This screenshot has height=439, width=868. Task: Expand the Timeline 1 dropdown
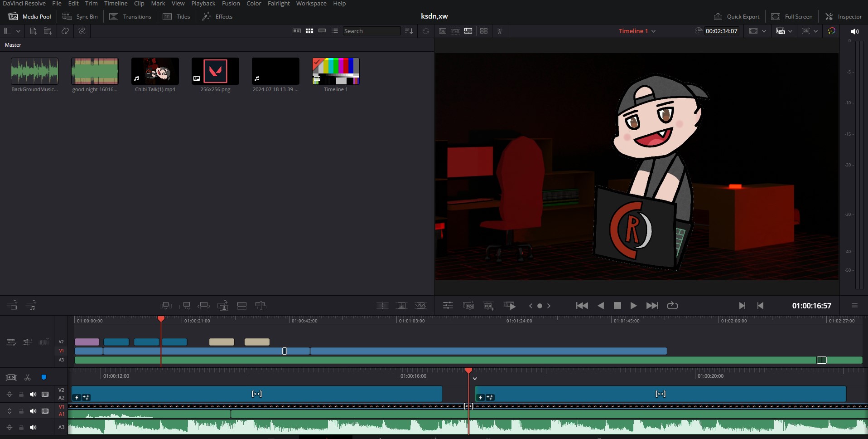653,31
